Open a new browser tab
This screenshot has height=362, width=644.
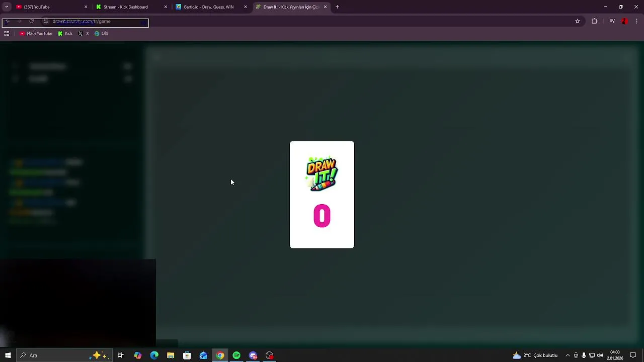point(337,7)
